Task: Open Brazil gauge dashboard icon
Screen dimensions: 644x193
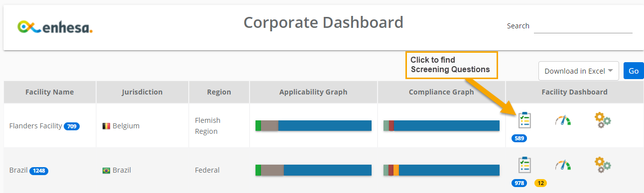Action: pos(563,165)
